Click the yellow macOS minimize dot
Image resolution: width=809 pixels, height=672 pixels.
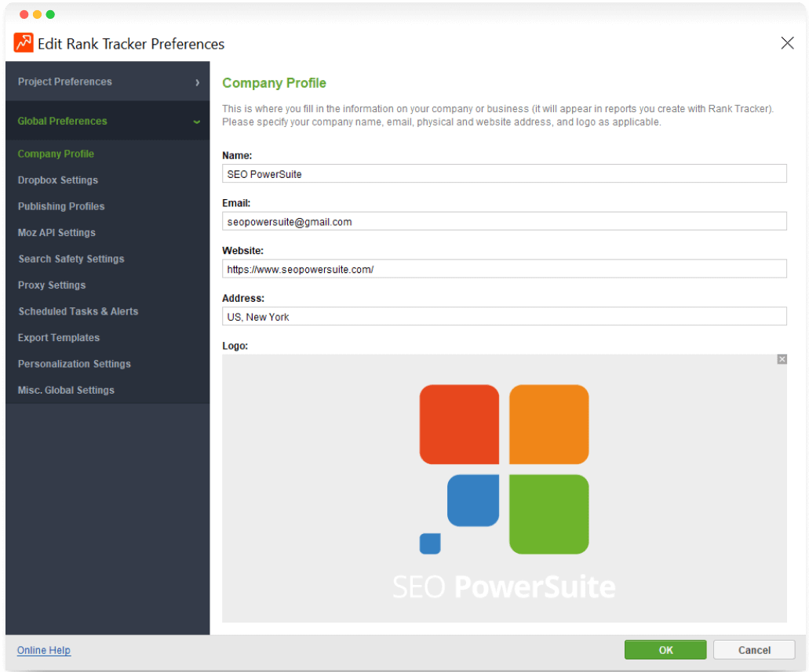tap(37, 14)
